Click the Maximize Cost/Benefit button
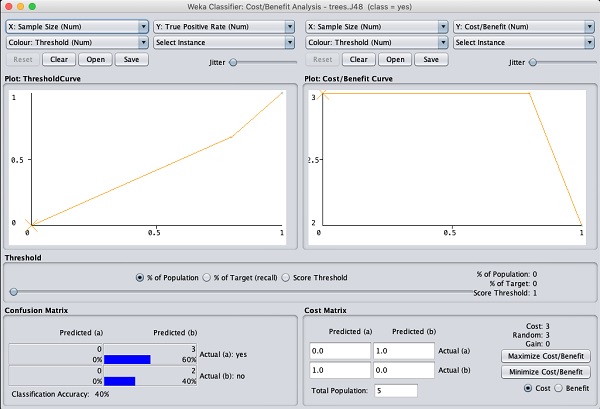Image resolution: width=600 pixels, height=409 pixels. 546,356
